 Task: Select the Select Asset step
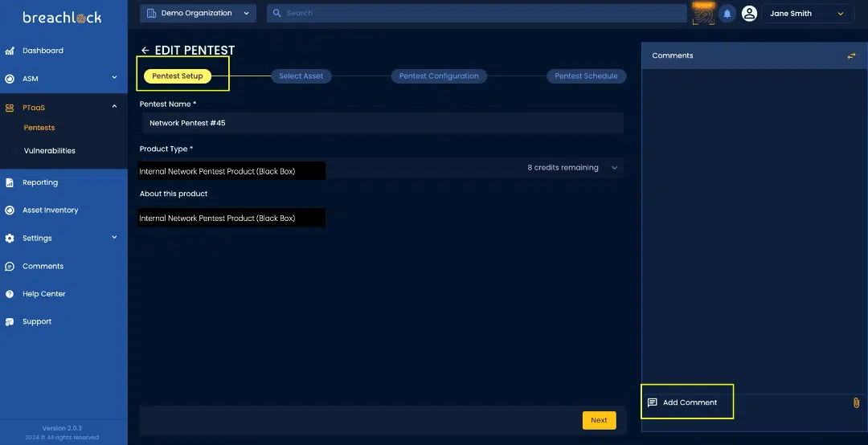click(x=301, y=76)
